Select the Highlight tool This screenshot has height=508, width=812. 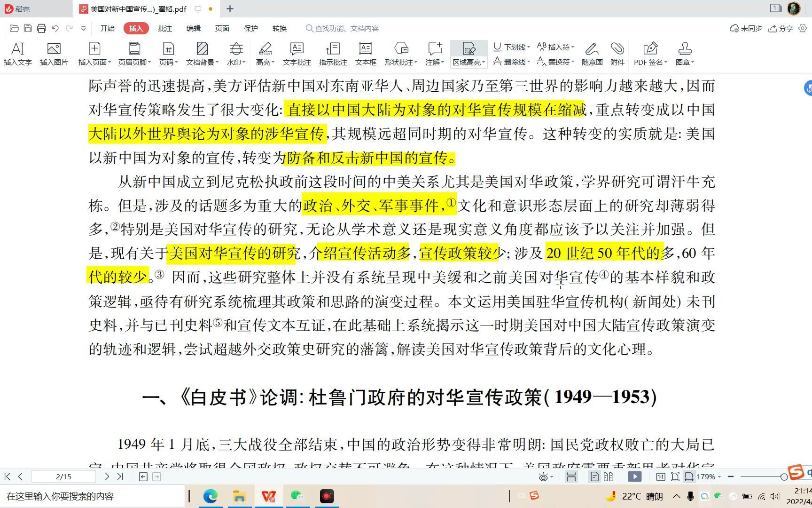click(265, 54)
